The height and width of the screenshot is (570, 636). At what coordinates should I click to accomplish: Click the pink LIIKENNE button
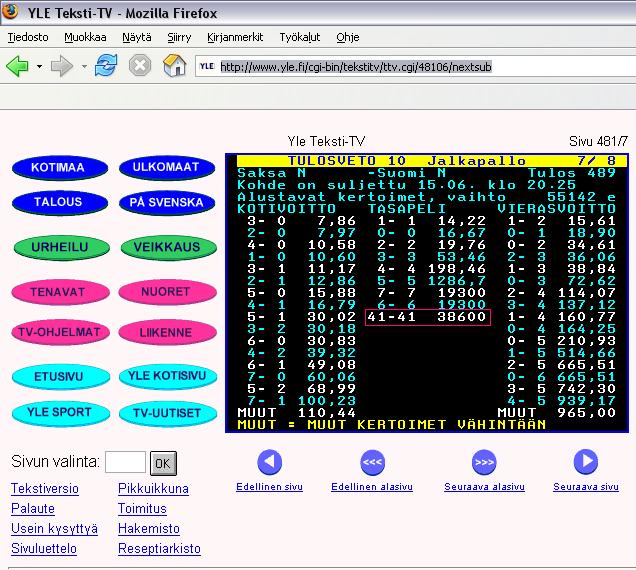click(167, 332)
